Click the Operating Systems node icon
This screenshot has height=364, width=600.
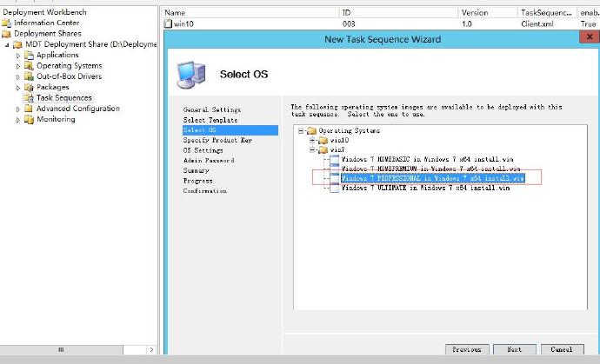point(29,66)
